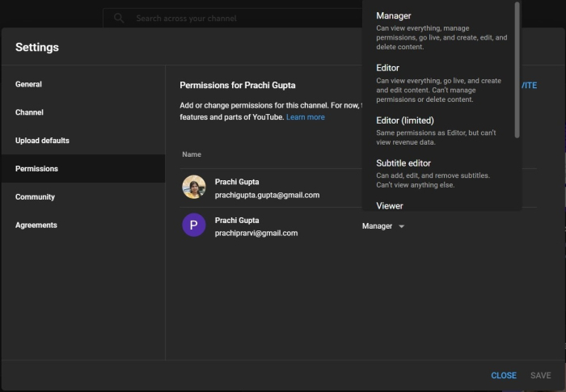Image resolution: width=566 pixels, height=392 pixels.
Task: Open the General settings tab
Action: 29,84
